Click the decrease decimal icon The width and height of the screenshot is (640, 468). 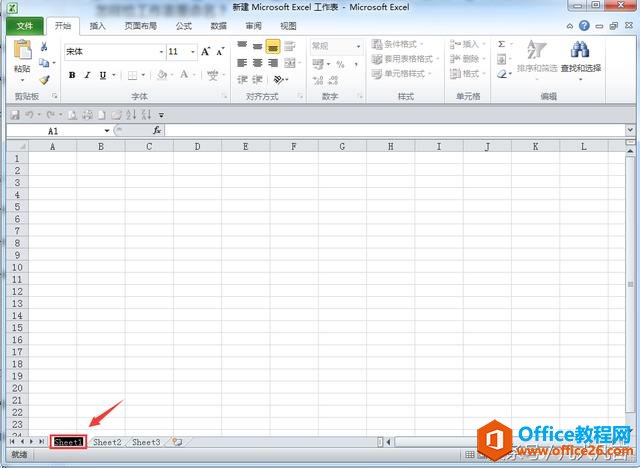(x=333, y=80)
